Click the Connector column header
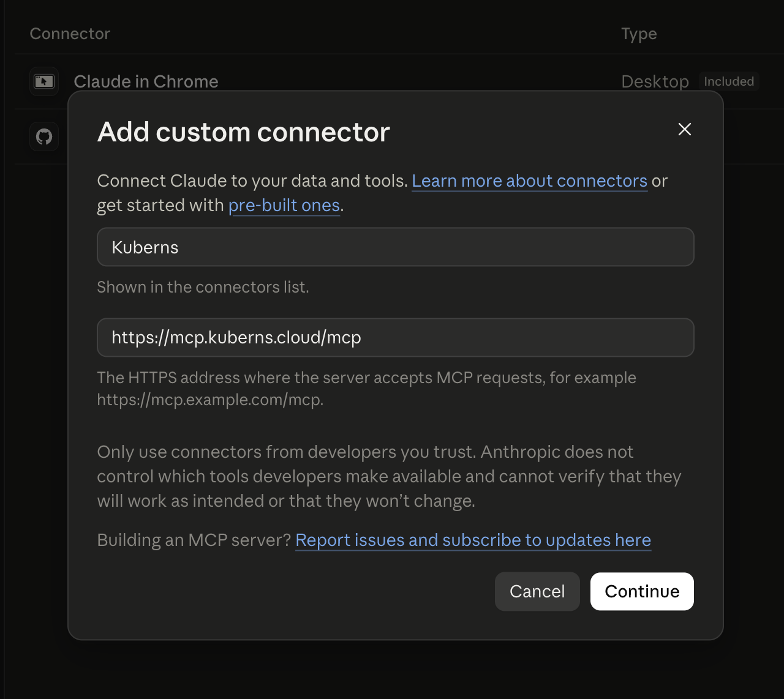 pyautogui.click(x=70, y=34)
